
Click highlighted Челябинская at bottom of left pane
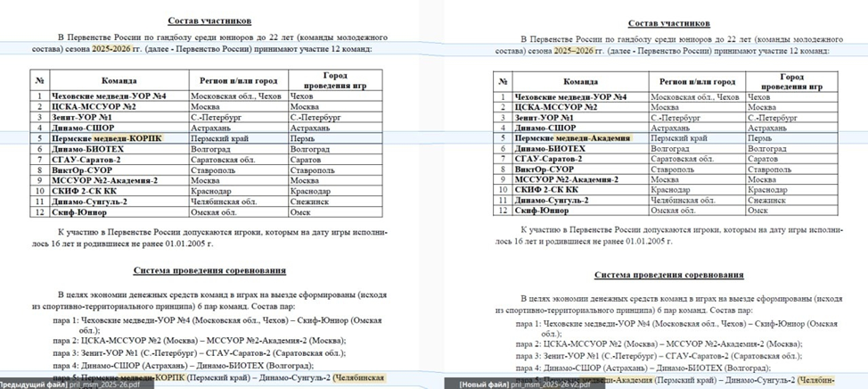click(364, 377)
